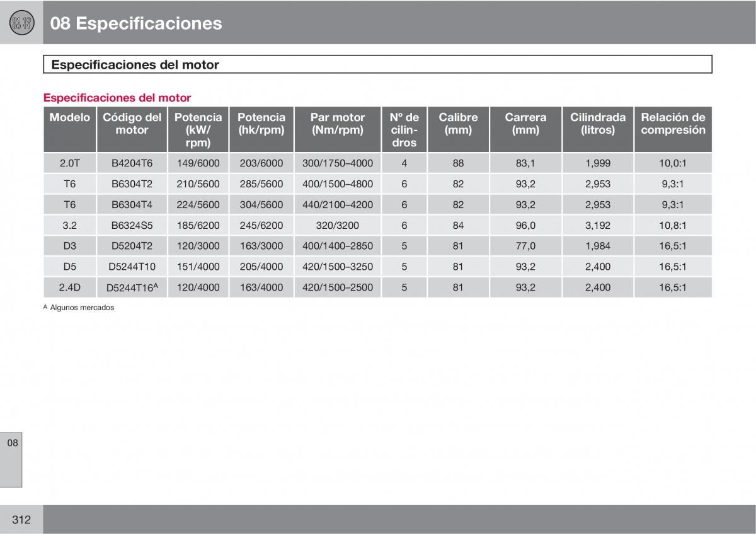
Task: Click the torque value '400/1400–2850'
Action: click(338, 246)
